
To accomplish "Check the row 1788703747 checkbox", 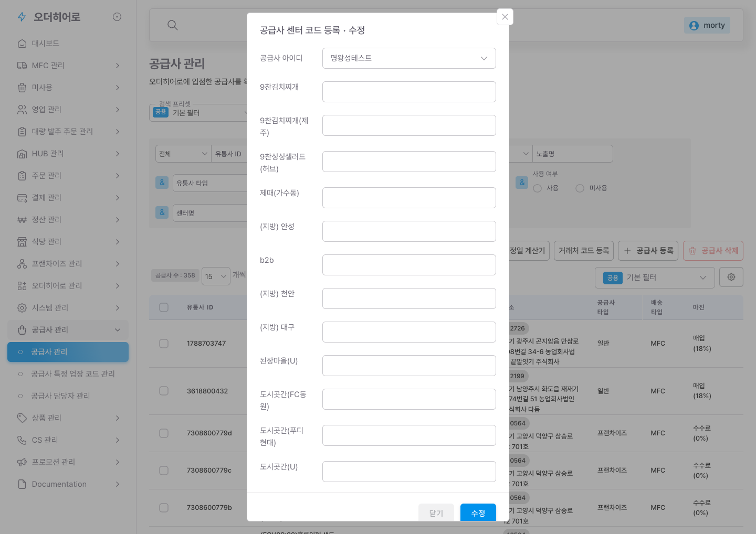I will click(x=164, y=344).
